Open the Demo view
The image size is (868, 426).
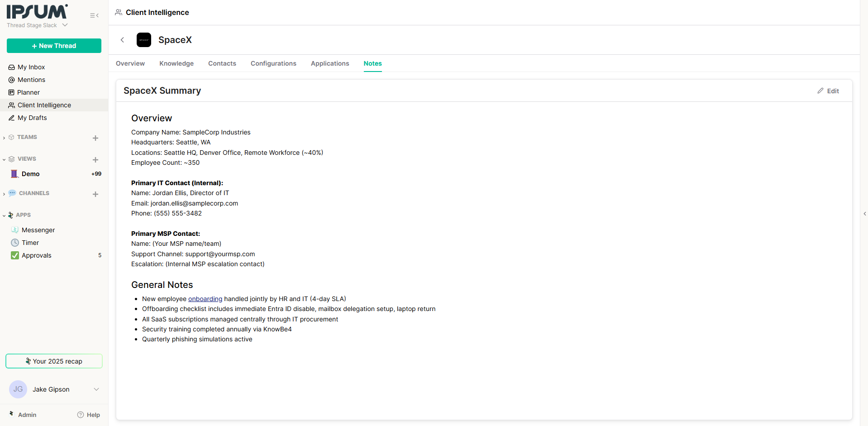[x=30, y=174]
